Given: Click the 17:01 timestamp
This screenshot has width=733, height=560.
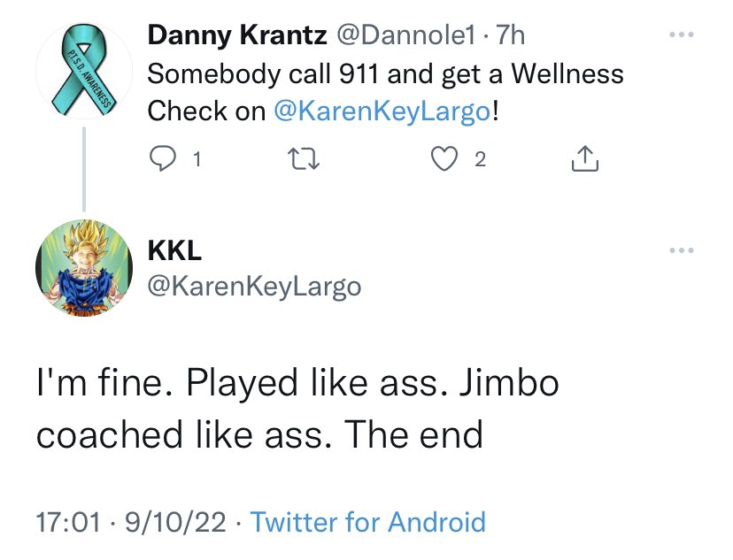Looking at the screenshot, I should pyautogui.click(x=67, y=521).
